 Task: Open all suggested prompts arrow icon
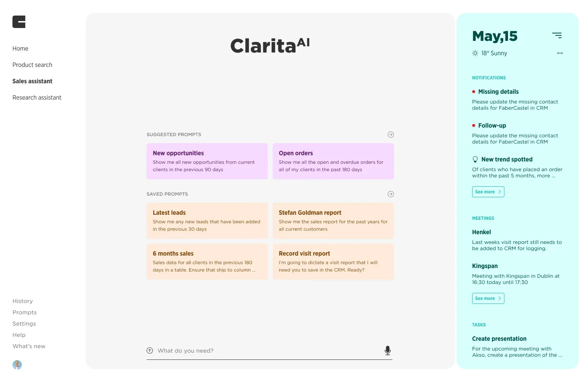(x=391, y=135)
